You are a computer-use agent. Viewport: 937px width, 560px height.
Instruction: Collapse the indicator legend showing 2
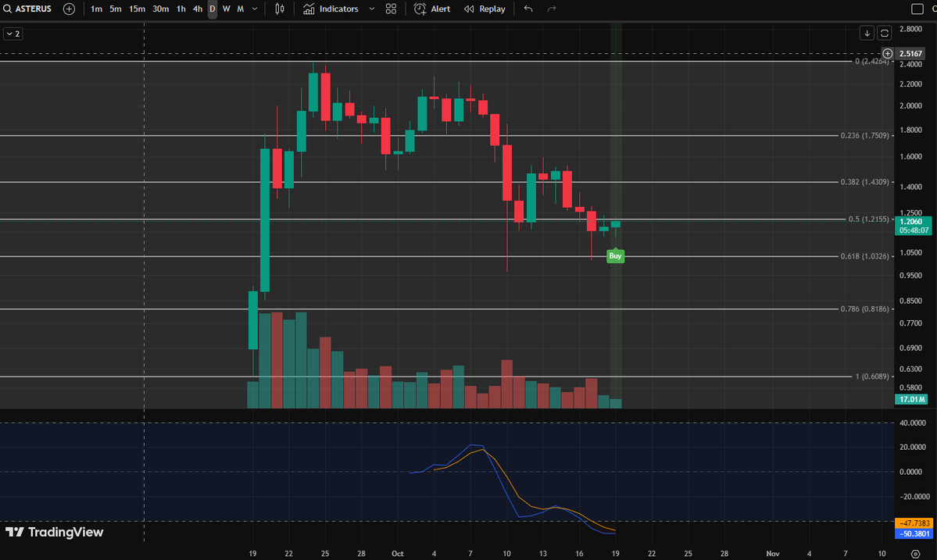[x=13, y=34]
